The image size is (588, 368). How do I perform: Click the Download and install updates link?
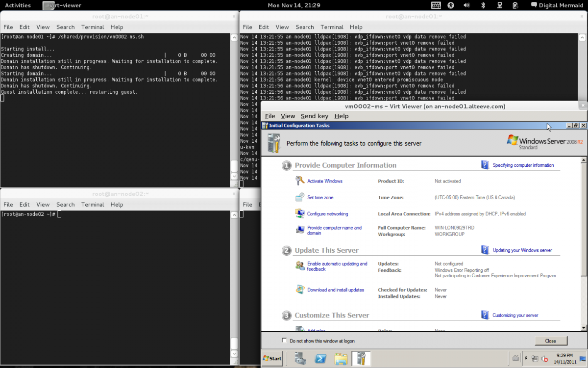coord(335,290)
